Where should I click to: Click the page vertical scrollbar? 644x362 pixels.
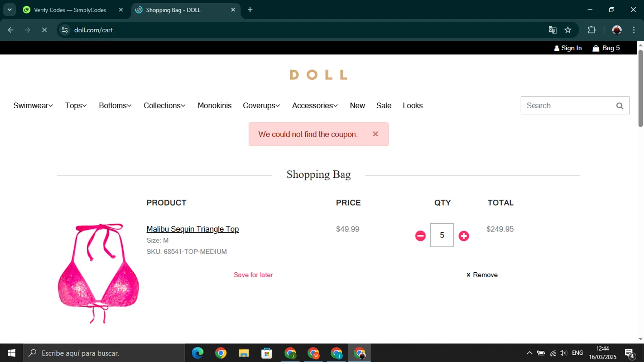coord(641,88)
